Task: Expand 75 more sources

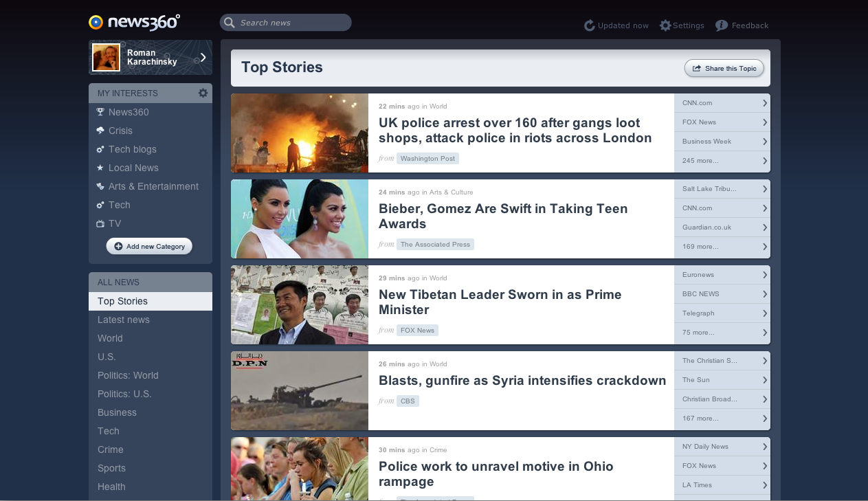Action: [x=722, y=333]
